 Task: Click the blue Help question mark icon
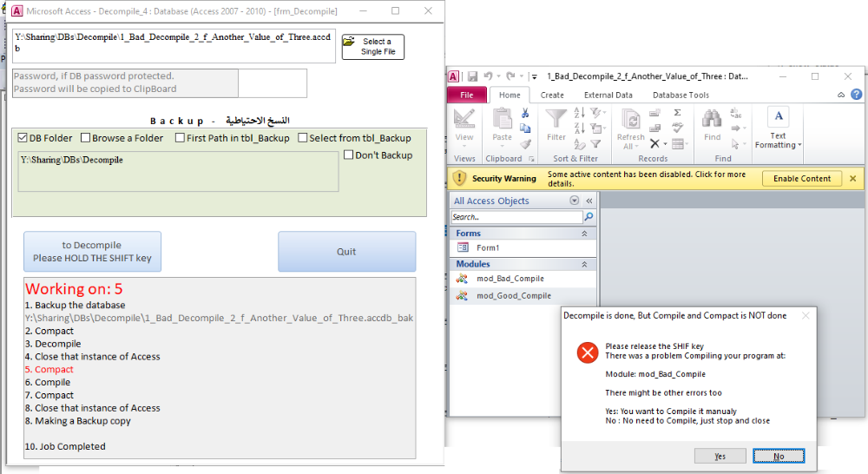(856, 95)
